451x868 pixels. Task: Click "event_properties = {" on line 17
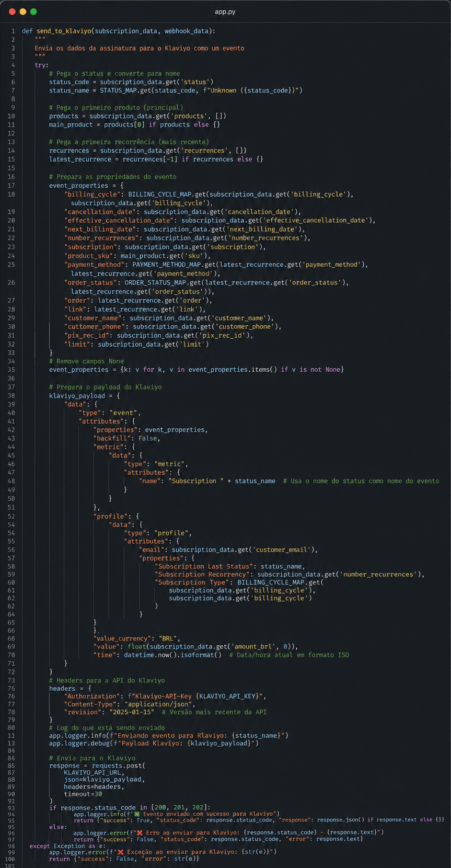86,186
